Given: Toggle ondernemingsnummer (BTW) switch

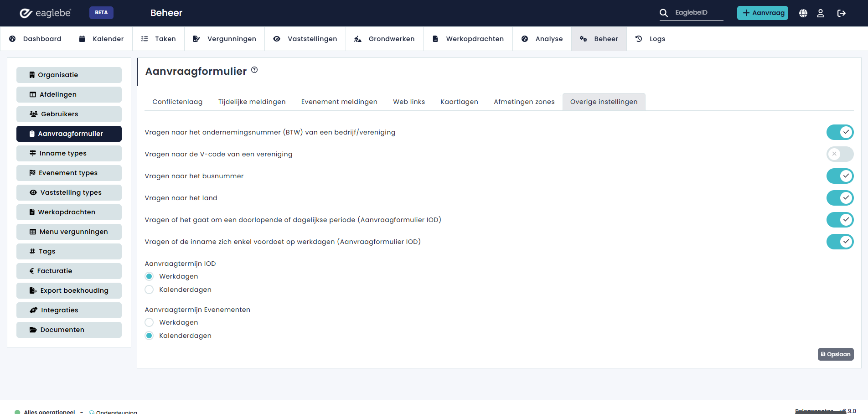Looking at the screenshot, I should [x=840, y=132].
